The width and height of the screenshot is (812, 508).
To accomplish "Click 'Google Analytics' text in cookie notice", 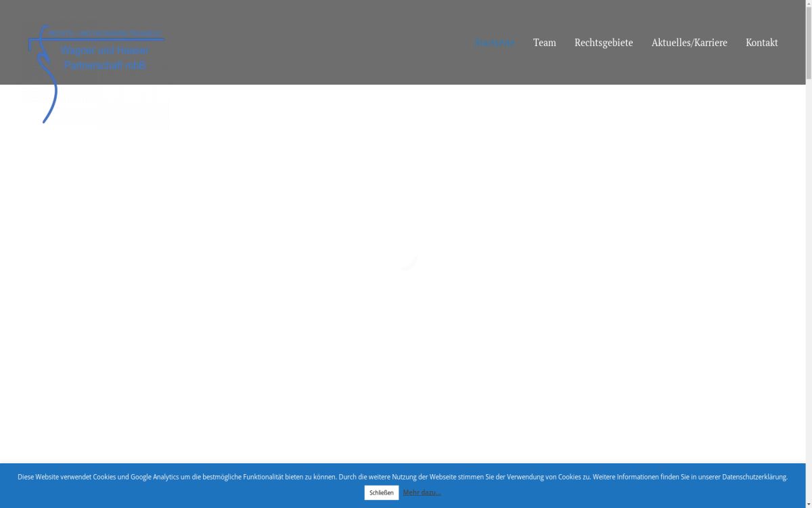I will point(154,477).
